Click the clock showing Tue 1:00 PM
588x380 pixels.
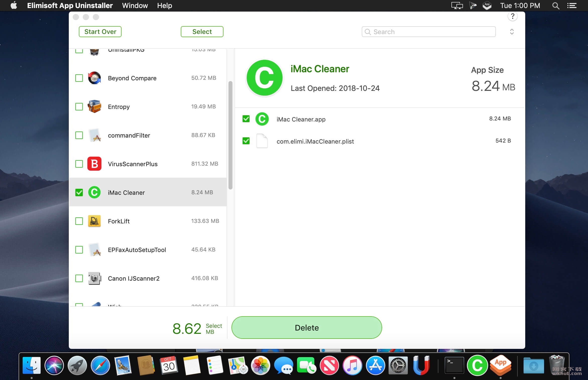click(x=520, y=6)
